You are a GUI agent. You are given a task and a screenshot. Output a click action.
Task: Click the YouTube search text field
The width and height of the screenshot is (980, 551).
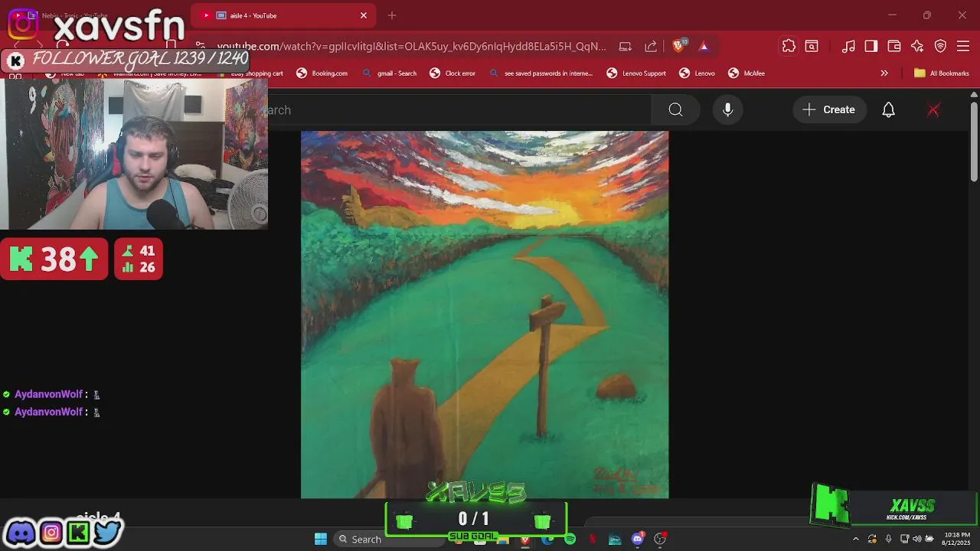pyautogui.click(x=459, y=109)
